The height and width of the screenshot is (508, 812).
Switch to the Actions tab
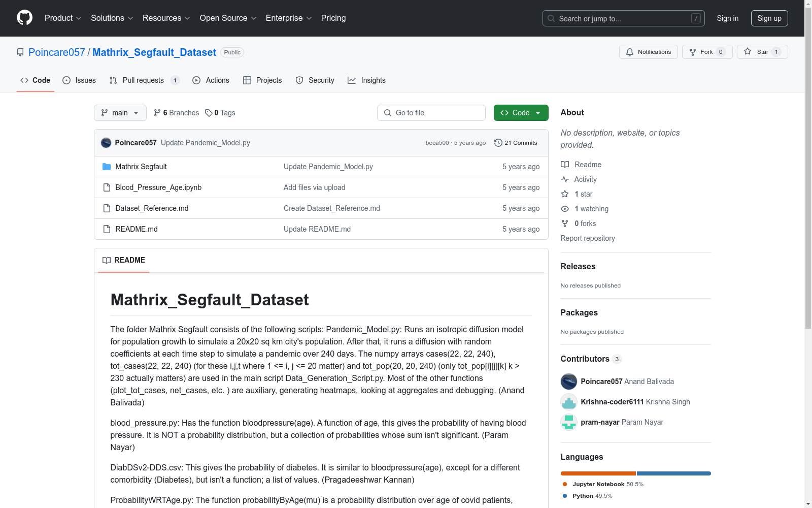(211, 80)
